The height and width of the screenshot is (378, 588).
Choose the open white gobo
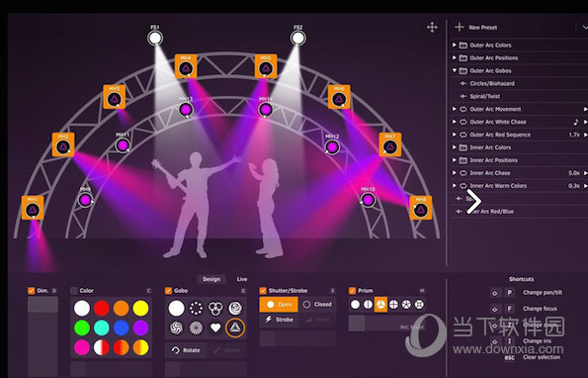176,308
